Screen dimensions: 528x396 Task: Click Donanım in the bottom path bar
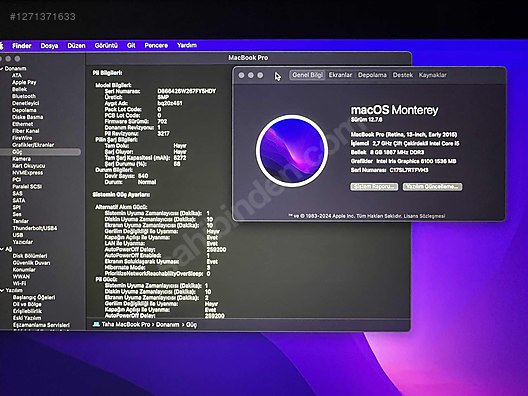[x=167, y=325]
